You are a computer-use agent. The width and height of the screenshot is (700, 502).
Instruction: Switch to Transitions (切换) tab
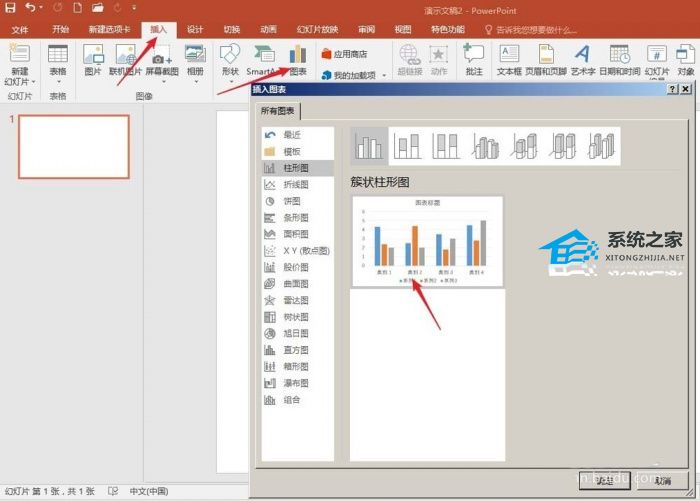(232, 29)
